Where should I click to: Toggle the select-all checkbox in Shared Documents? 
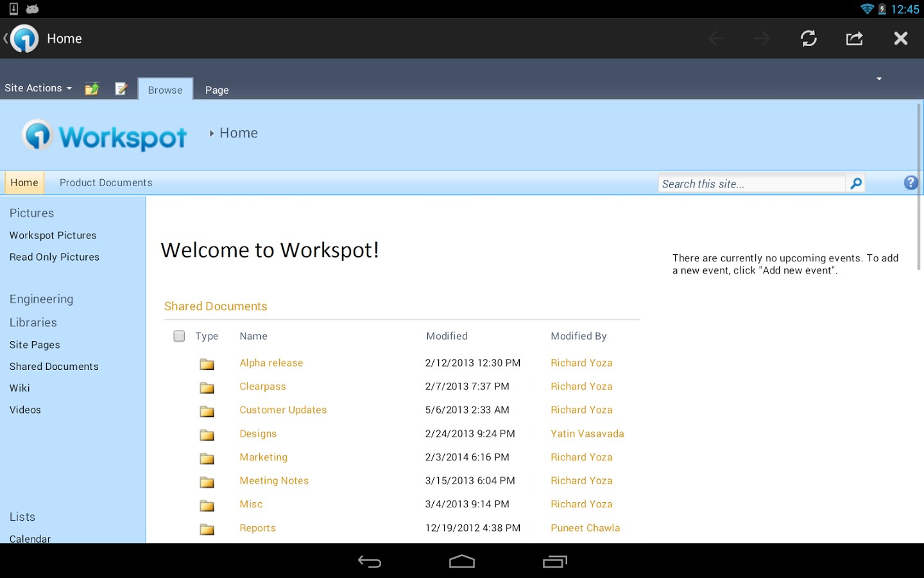point(179,336)
